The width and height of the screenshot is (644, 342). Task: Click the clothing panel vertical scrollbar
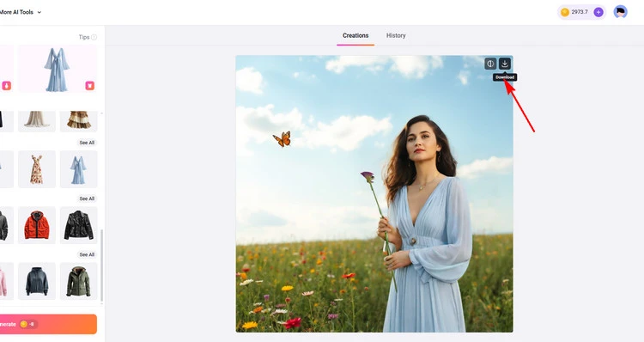point(102,266)
